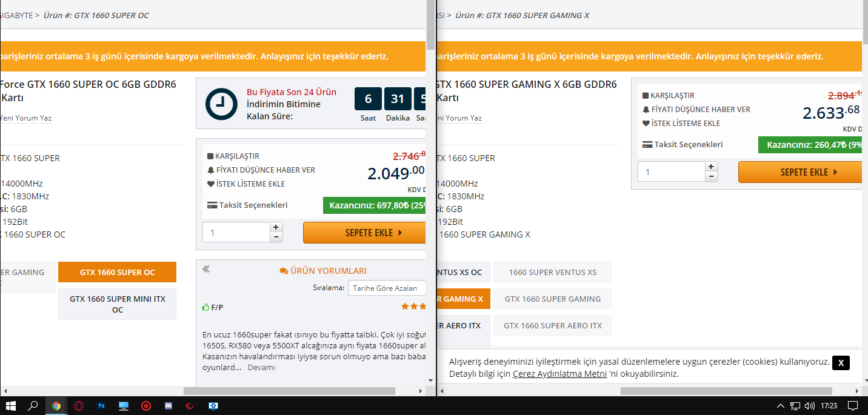Viewport: 868px width, 415px height.
Task: Open the monitor app icon in taskbar
Action: coord(124,406)
